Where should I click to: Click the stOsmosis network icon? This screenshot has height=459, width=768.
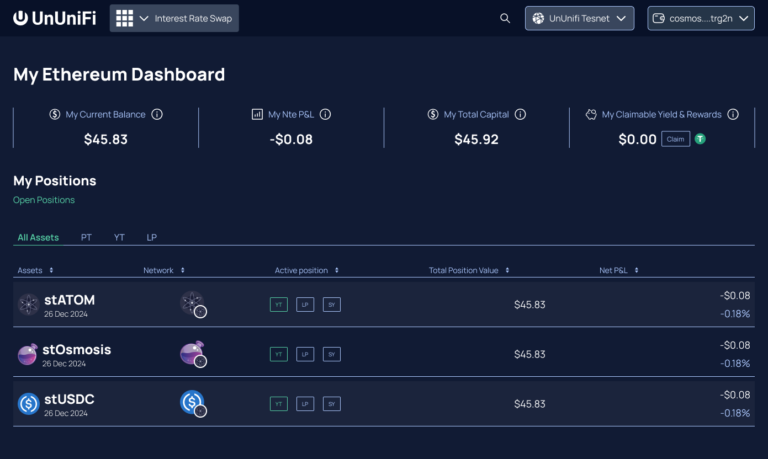(x=193, y=354)
